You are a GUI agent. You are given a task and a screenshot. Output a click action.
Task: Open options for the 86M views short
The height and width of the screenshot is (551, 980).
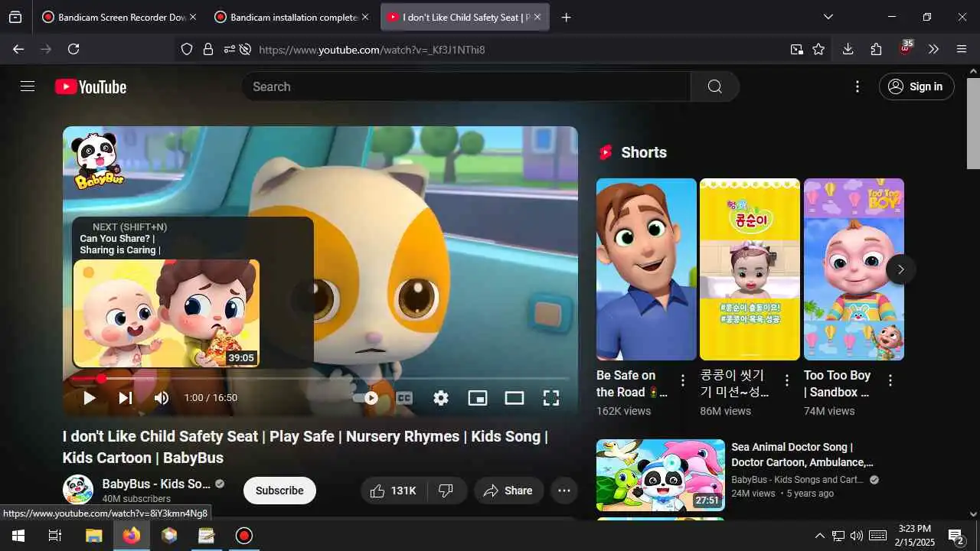coord(786,380)
